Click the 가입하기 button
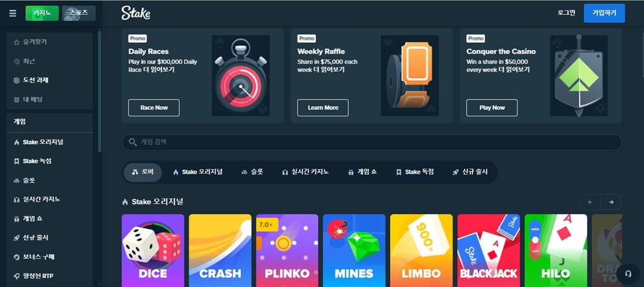 pos(604,13)
